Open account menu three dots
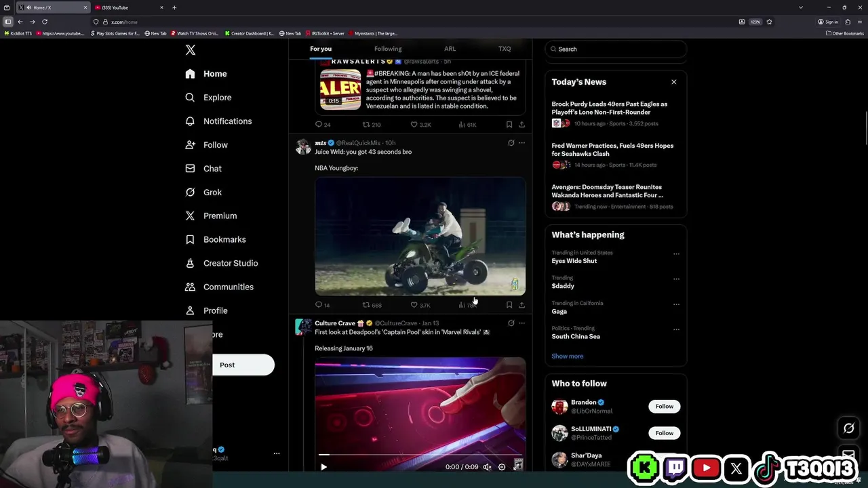Screen dimensions: 868x488 276,453
